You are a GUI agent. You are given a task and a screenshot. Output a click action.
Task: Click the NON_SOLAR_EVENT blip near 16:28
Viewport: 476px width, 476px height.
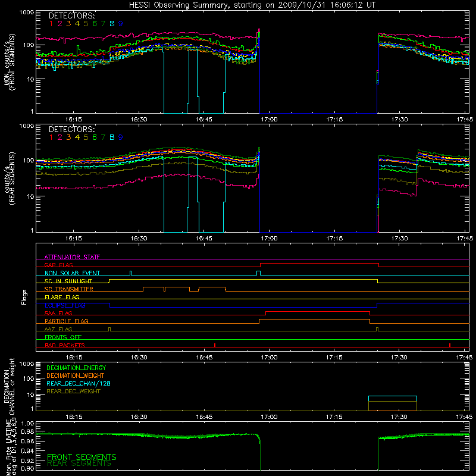(x=130, y=273)
